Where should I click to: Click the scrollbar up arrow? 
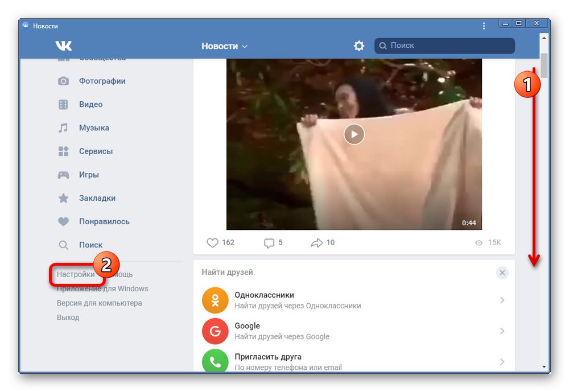(543, 38)
